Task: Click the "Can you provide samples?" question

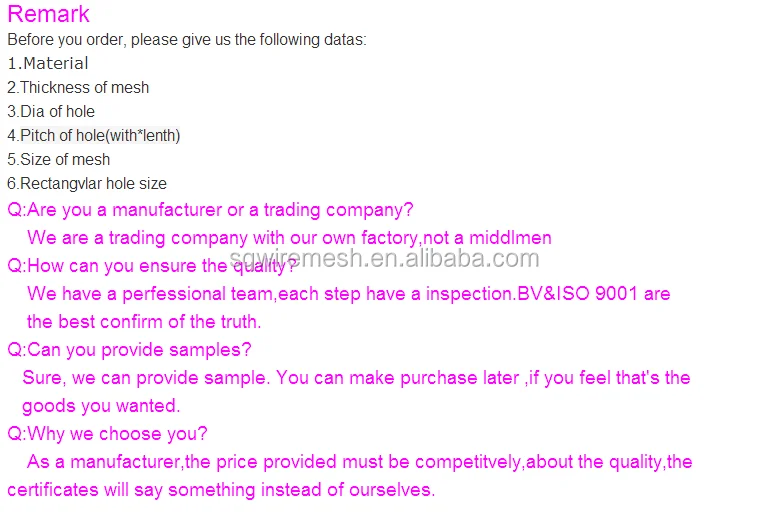Action: click(130, 350)
